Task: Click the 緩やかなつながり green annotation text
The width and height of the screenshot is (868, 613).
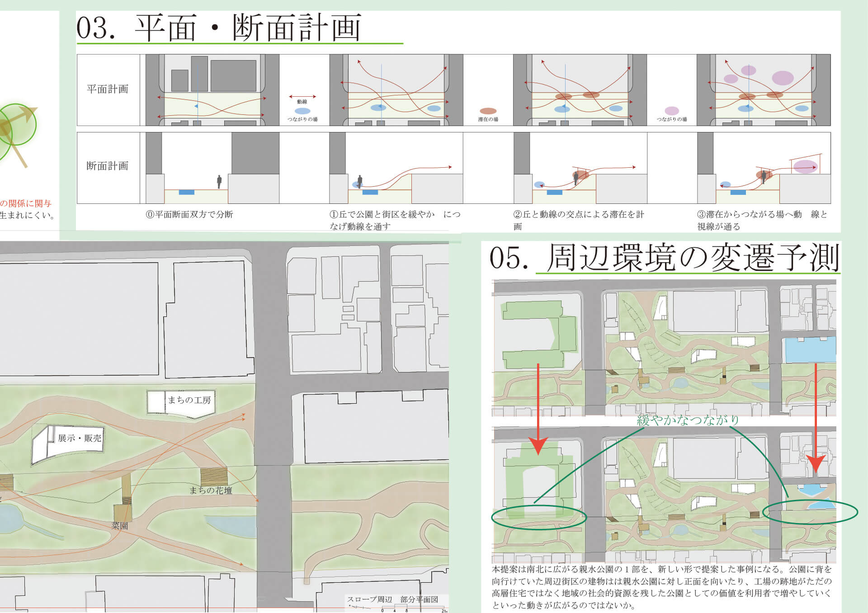Action: (x=688, y=420)
